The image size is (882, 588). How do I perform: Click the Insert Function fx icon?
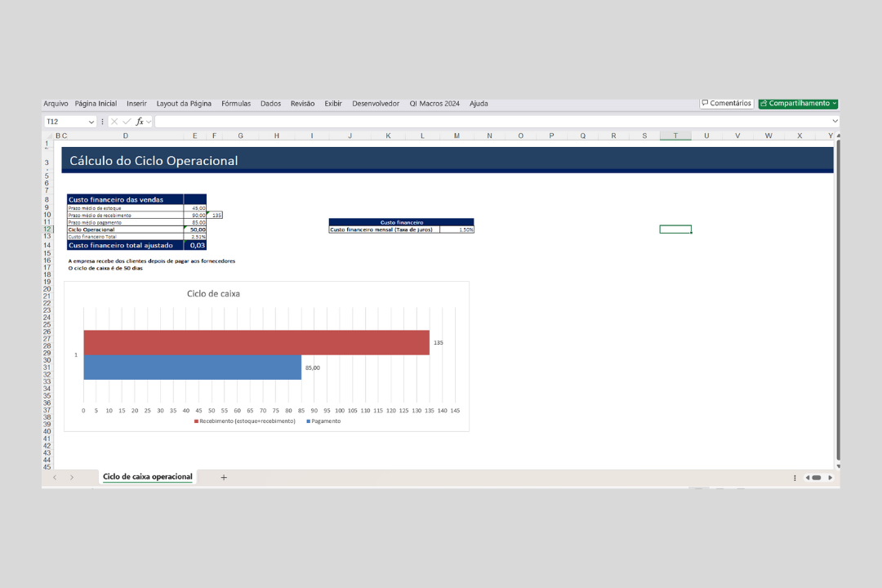tap(140, 122)
